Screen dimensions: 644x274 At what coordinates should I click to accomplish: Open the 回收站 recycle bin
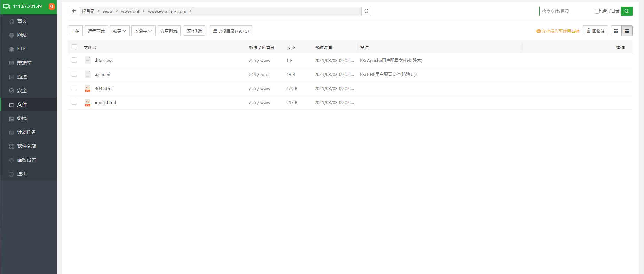(595, 31)
